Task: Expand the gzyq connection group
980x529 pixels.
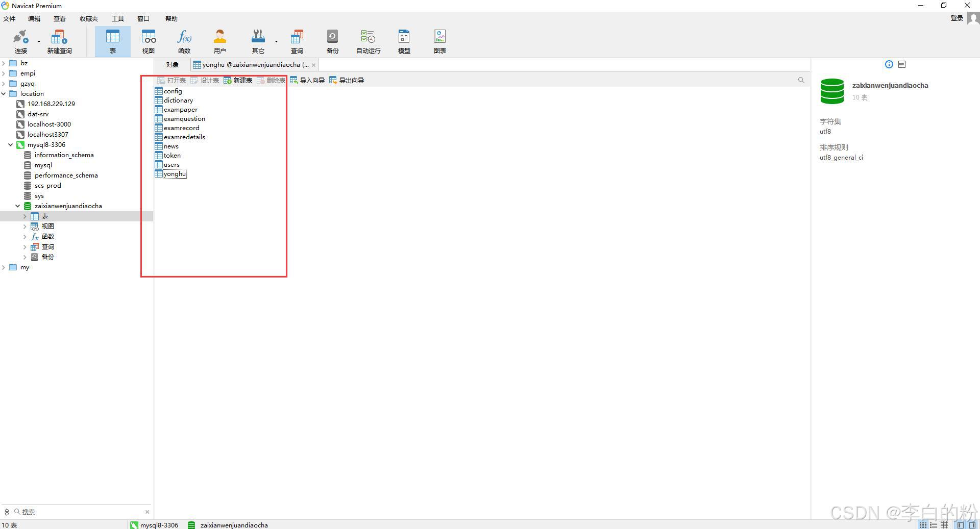Action: pyautogui.click(x=4, y=84)
